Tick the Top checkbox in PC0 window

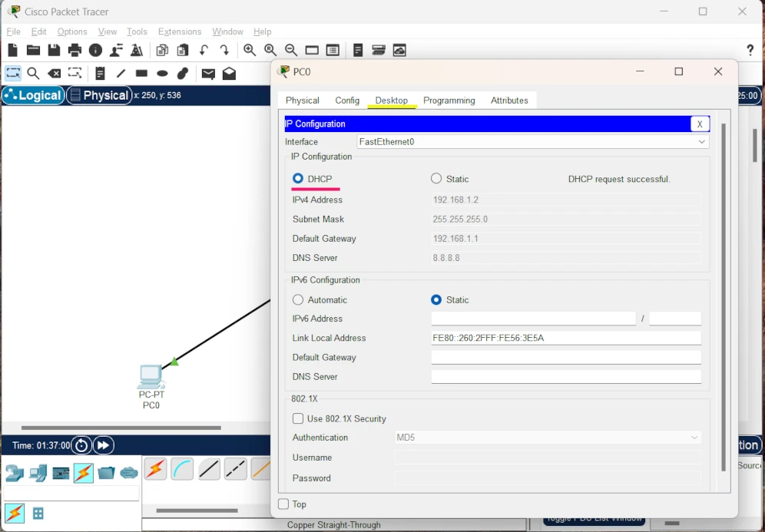point(283,504)
